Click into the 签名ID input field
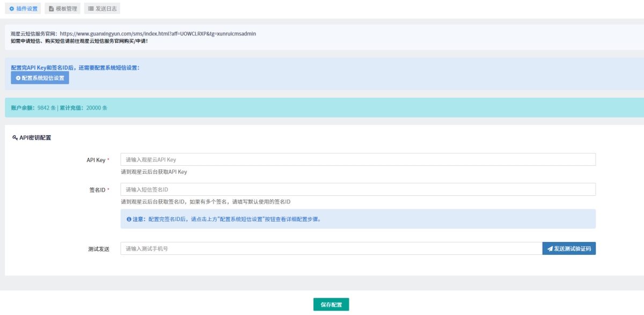 pyautogui.click(x=358, y=189)
